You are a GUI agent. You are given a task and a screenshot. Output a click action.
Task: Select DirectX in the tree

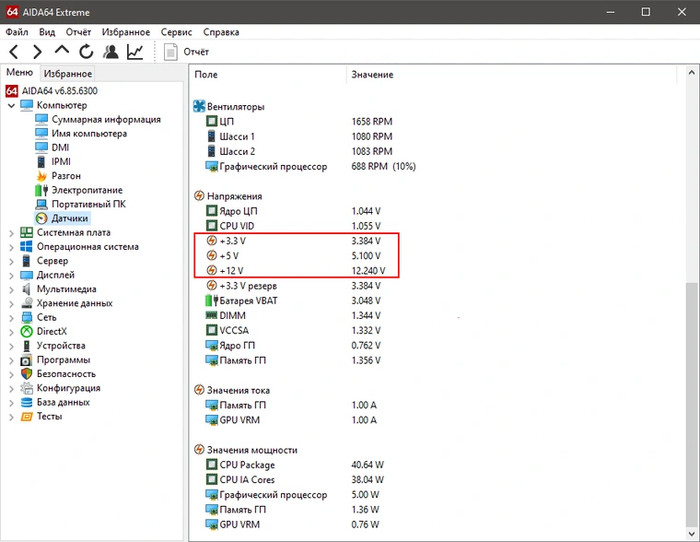coord(54,331)
